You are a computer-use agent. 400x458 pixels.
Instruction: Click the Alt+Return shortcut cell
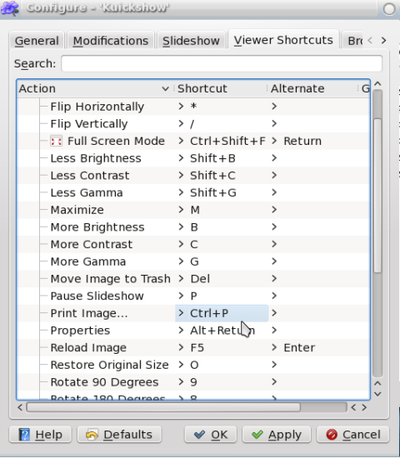point(222,331)
